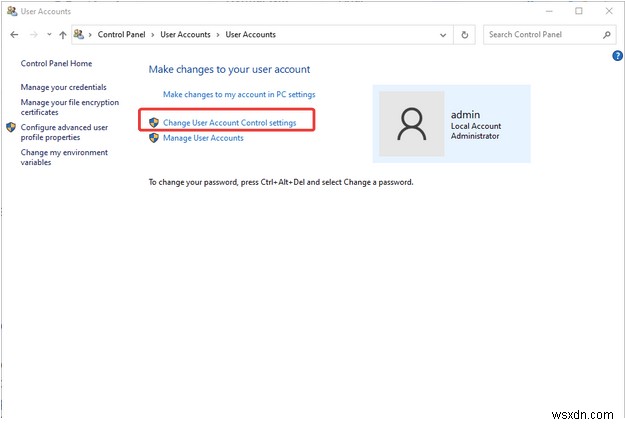The image size is (625, 425).
Task: Go back with the back arrow
Action: coord(14,35)
